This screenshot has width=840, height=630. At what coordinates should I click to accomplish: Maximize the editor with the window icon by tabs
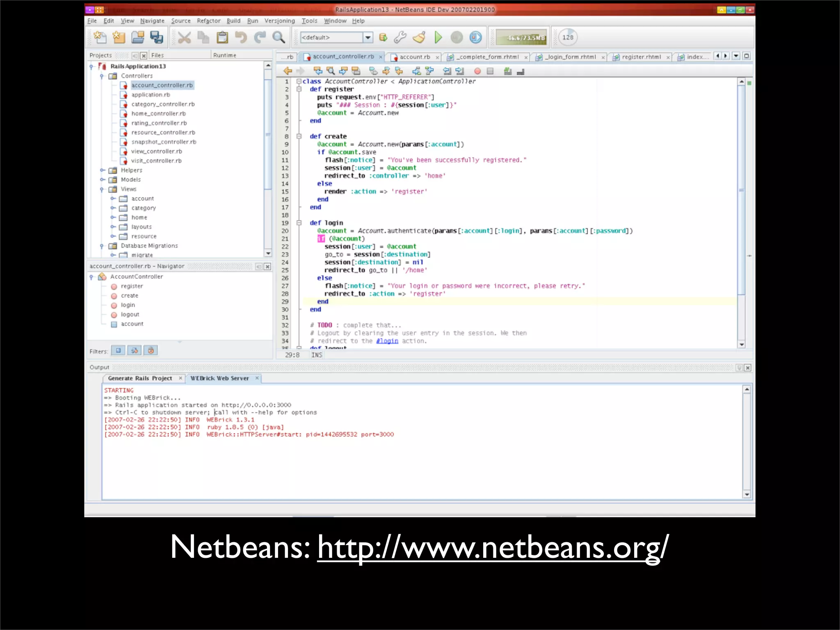[x=747, y=56]
